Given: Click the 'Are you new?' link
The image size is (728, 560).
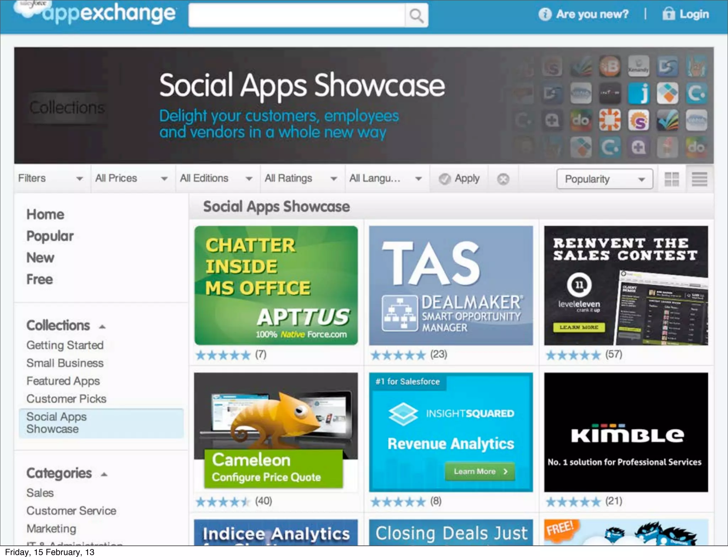Looking at the screenshot, I should [592, 14].
